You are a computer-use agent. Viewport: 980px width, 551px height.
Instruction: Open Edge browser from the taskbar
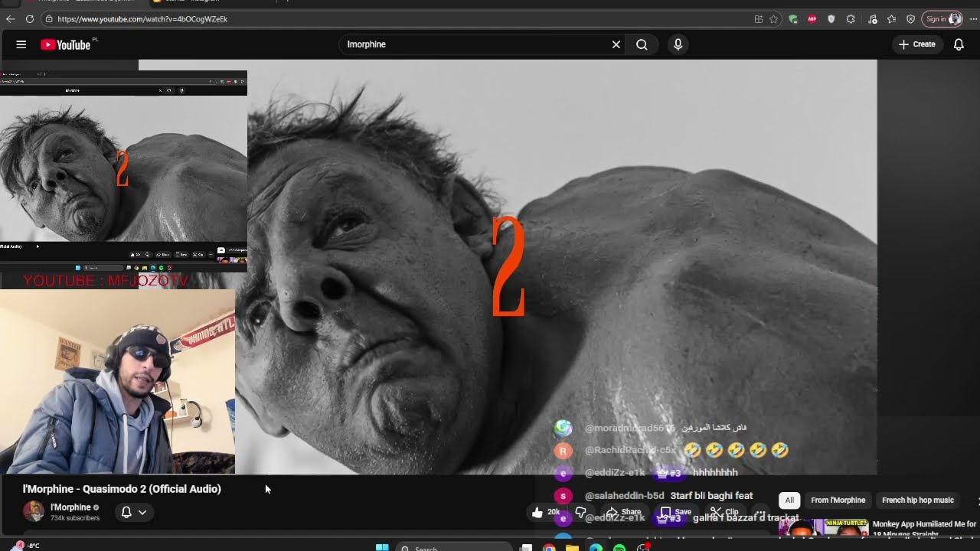[x=596, y=547]
